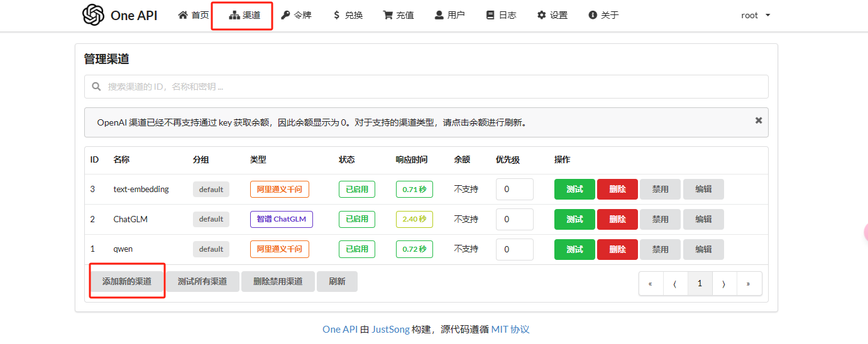This screenshot has width=868, height=344.
Task: Click the channel search input field
Action: (426, 87)
